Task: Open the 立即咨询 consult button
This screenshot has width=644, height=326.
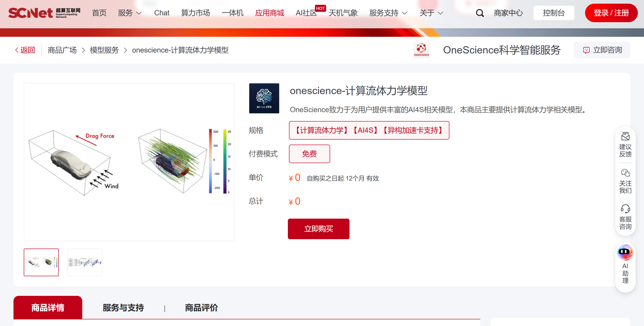Action: point(602,50)
